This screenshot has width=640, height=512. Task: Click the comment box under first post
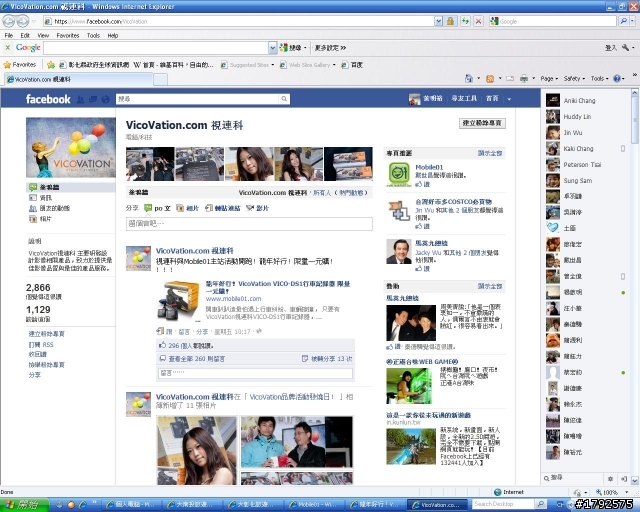click(255, 373)
